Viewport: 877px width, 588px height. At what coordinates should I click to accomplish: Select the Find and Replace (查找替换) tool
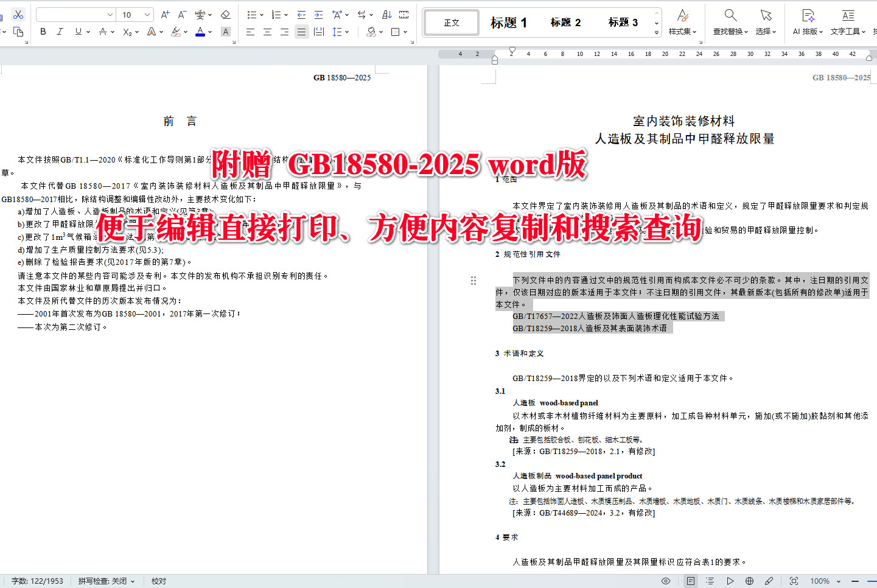coord(730,22)
